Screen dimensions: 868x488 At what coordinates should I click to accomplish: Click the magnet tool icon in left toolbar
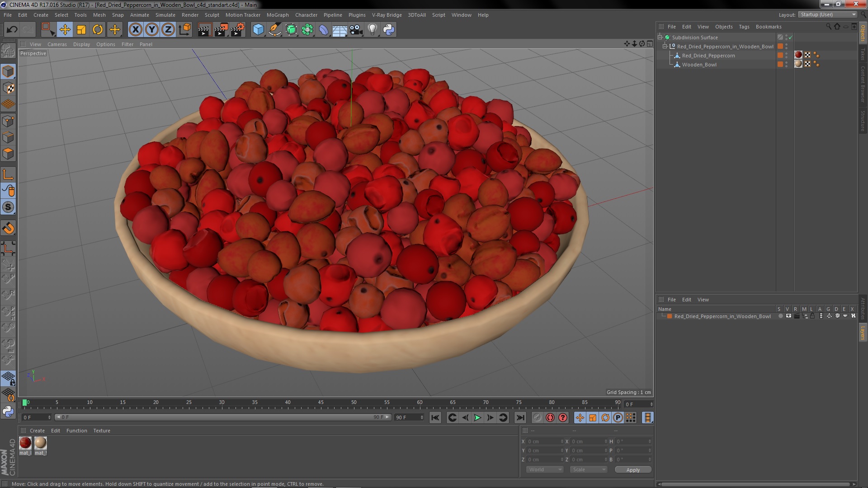coord(8,228)
